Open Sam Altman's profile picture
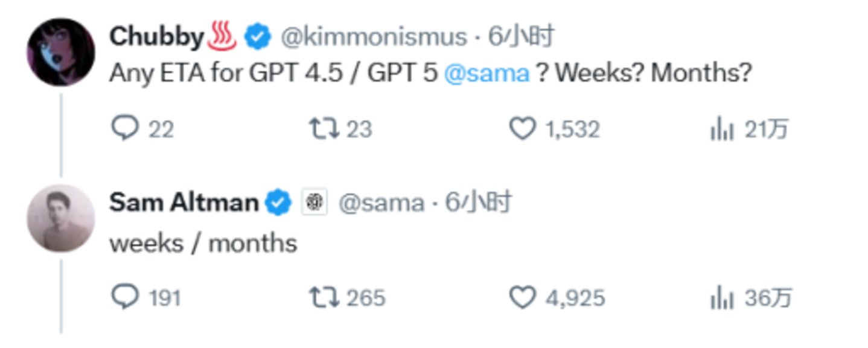Image resolution: width=868 pixels, height=348 pixels. (60, 218)
